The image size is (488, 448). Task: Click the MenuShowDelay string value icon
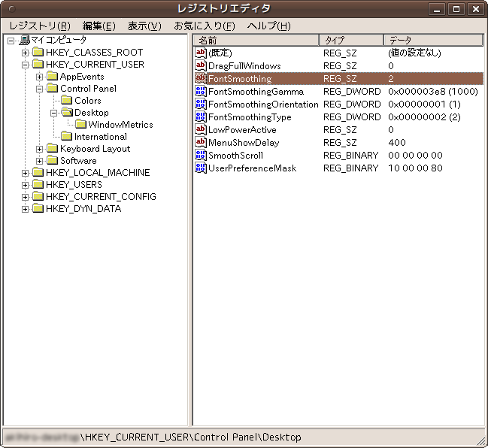click(201, 142)
